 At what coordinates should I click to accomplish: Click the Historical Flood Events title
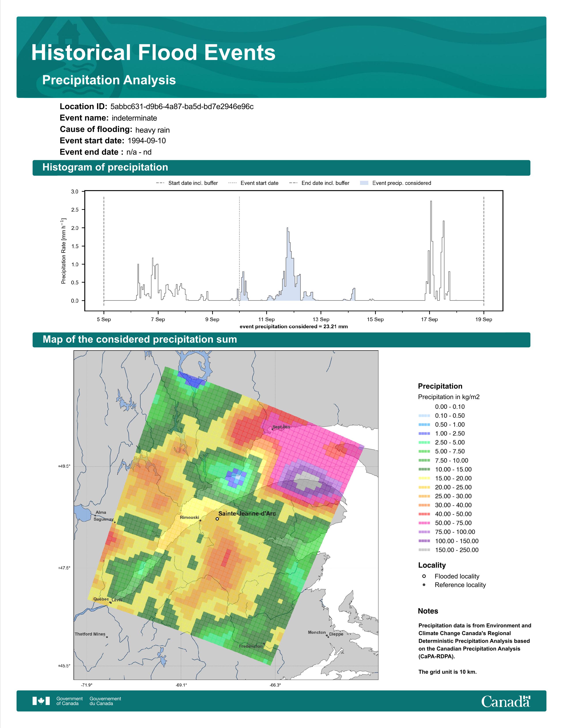[153, 53]
